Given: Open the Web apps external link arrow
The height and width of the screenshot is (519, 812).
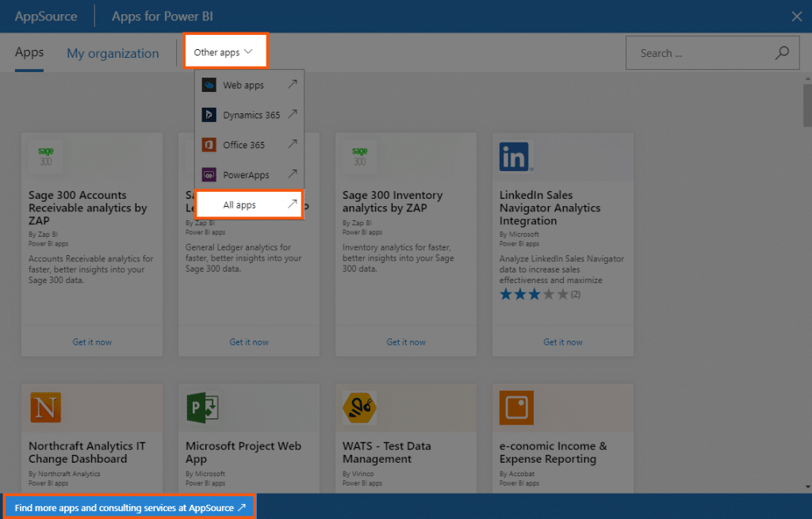Looking at the screenshot, I should pyautogui.click(x=293, y=84).
